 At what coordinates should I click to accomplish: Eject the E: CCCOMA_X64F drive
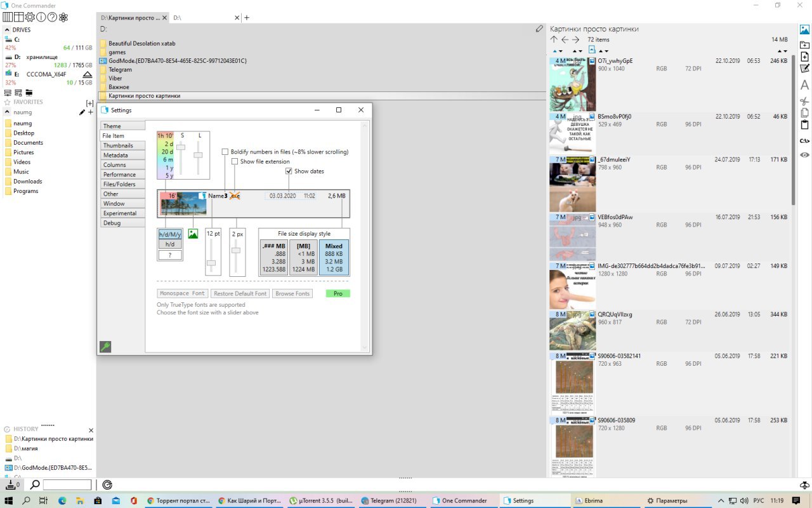[88, 74]
